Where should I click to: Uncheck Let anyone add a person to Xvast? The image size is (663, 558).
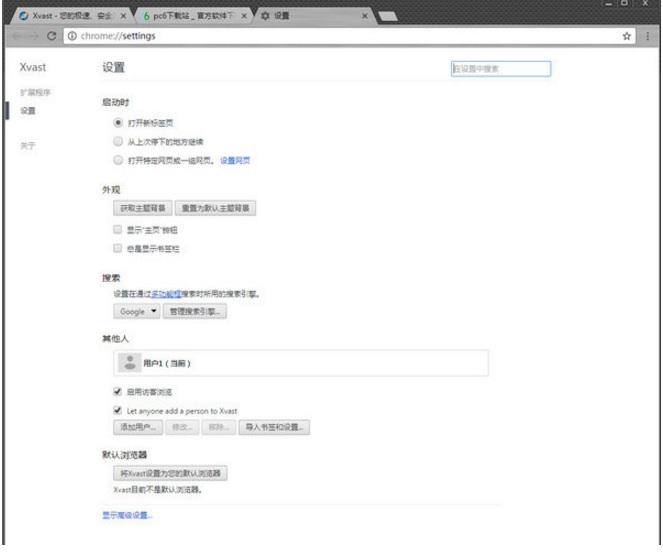118,410
